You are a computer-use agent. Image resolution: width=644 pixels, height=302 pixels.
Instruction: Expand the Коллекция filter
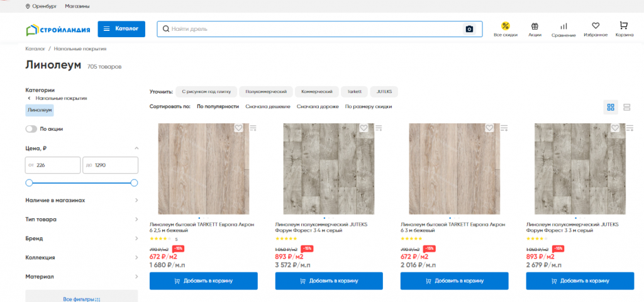[x=82, y=257]
